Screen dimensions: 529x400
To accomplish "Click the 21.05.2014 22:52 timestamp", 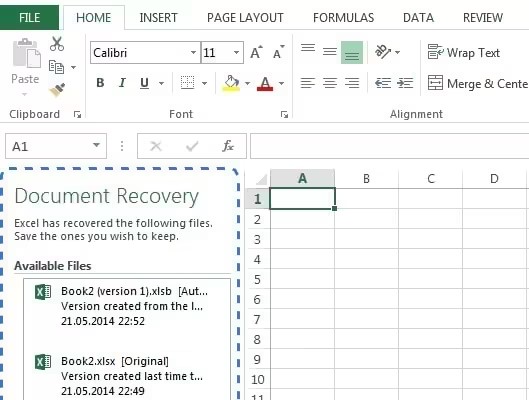I will coord(103,321).
